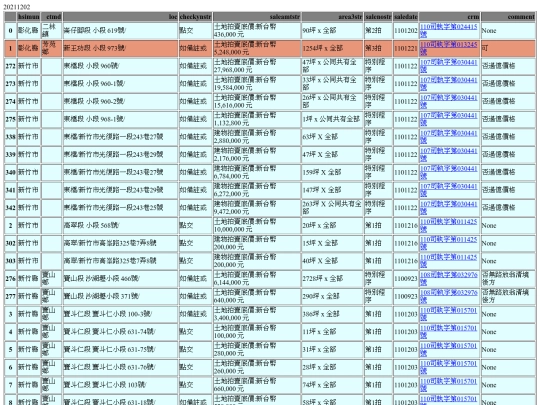Image resolution: width=540 pixels, height=405 pixels.
Task: Click the location cell ending 619號
Action: click(x=121, y=30)
